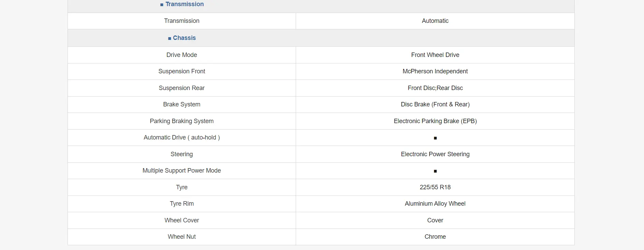This screenshot has height=250, width=644.
Task: Click the Chassis section heading
Action: point(184,38)
